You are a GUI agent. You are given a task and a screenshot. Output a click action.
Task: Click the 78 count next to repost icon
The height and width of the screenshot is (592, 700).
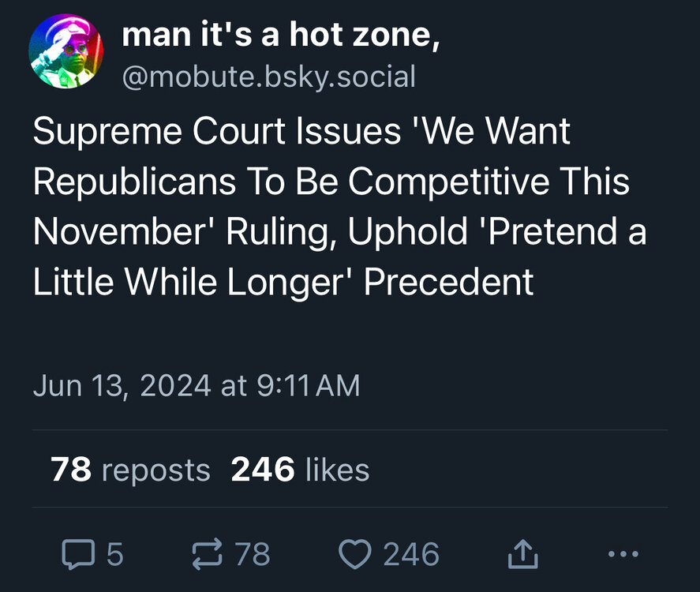point(253,554)
